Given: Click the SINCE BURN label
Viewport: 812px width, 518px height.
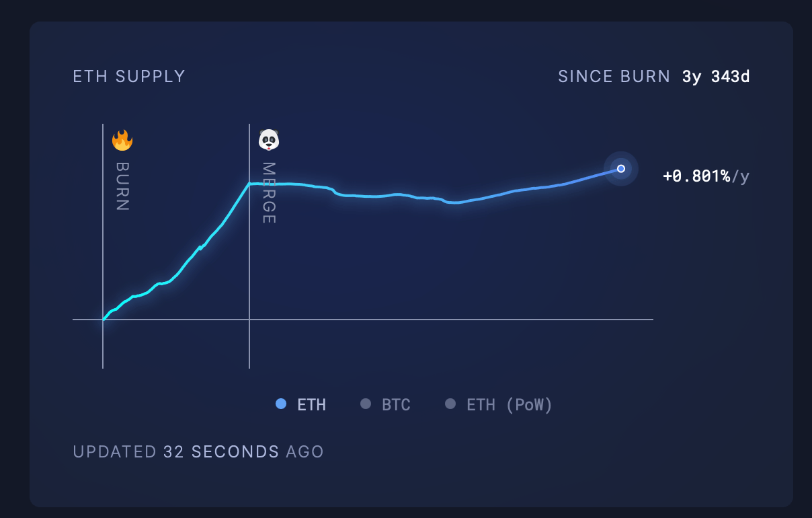Looking at the screenshot, I should [614, 77].
